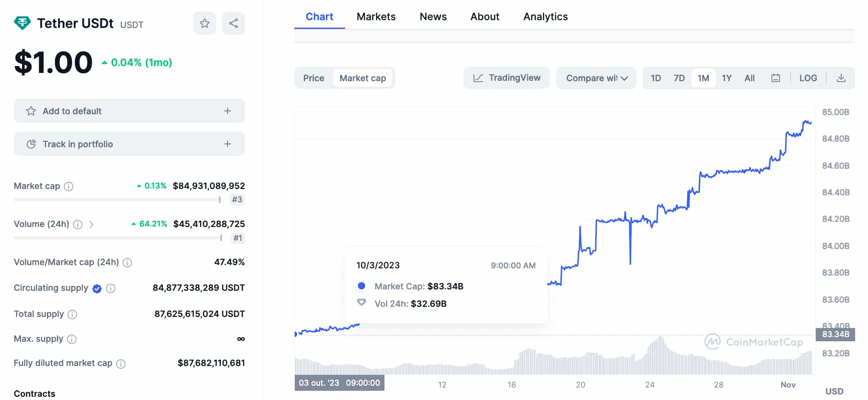Click the 0.04% (1mo) price change
Viewport: 868px width, 400px height.
click(x=137, y=62)
